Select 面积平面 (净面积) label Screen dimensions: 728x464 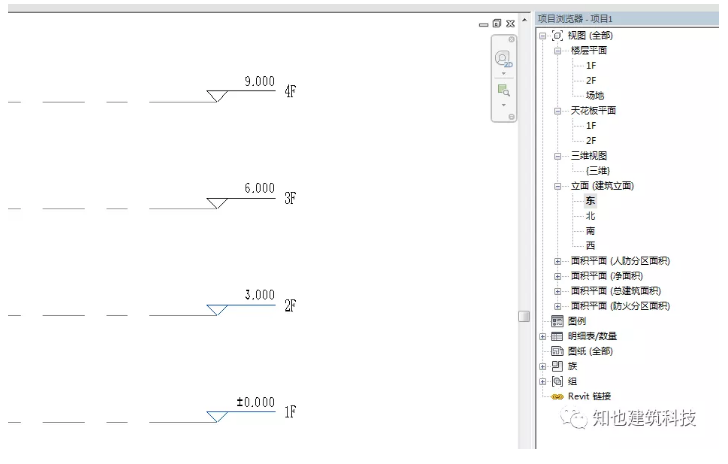tap(607, 276)
